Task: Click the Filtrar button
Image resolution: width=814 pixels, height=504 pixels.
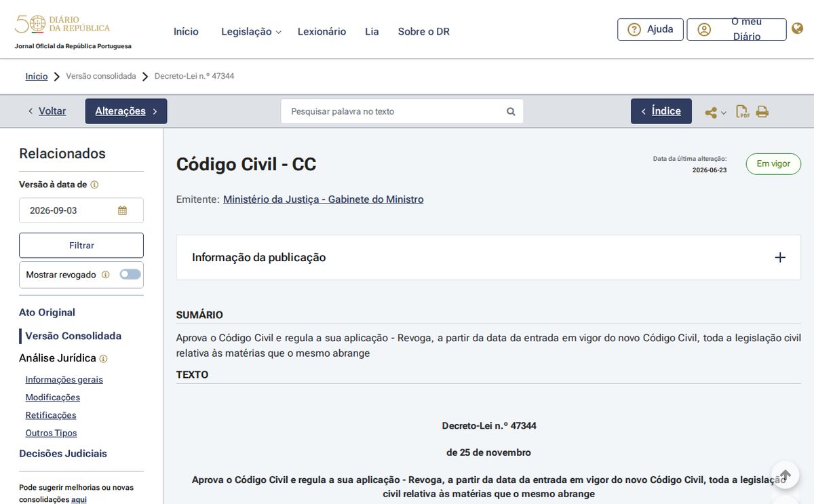Action: [81, 245]
